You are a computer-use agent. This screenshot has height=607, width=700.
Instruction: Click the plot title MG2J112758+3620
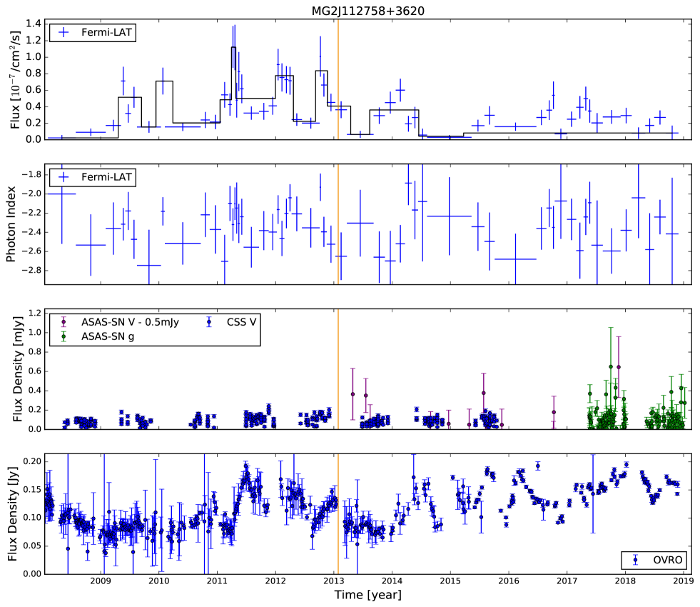pyautogui.click(x=368, y=11)
